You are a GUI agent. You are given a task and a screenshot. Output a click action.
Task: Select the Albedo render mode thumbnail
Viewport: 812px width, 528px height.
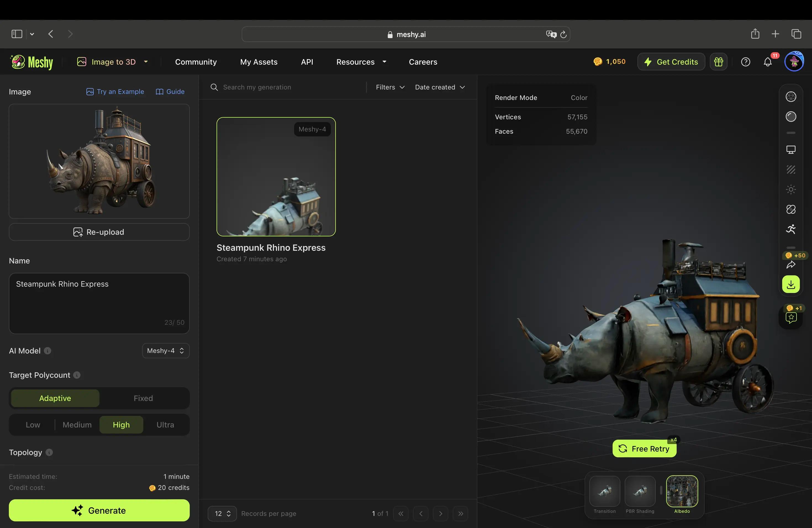[x=682, y=491]
